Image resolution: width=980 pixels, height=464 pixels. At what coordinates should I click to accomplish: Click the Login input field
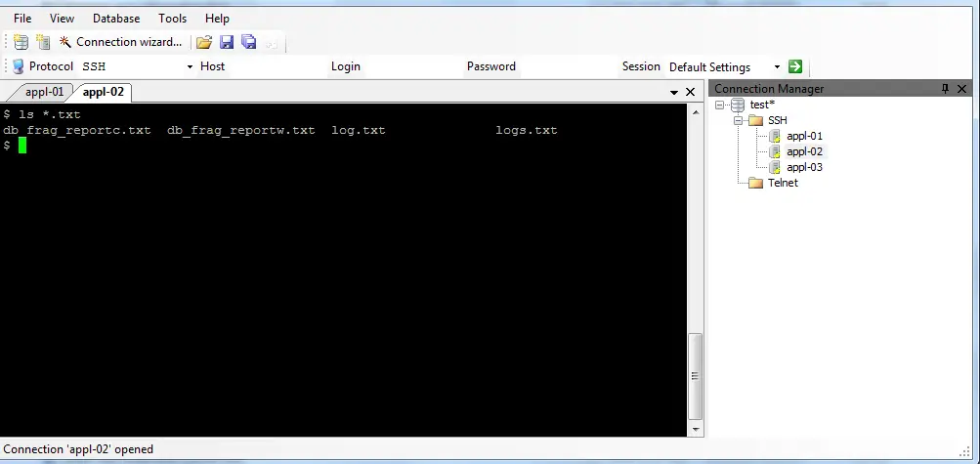[411, 66]
